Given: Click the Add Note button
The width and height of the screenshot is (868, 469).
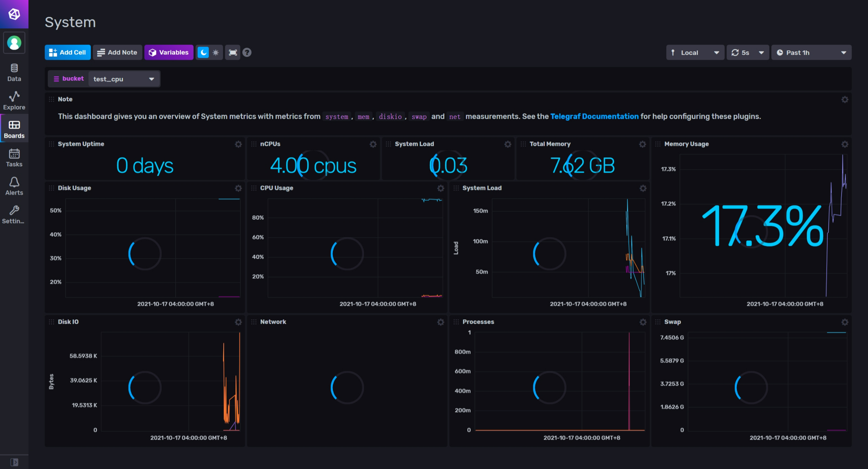Looking at the screenshot, I should coord(117,52).
